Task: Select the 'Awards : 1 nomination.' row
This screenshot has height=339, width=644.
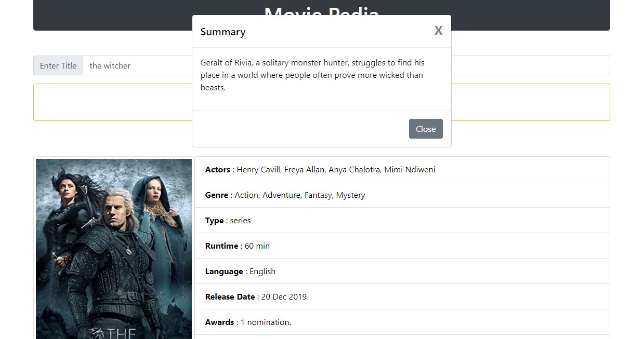Action: [x=402, y=322]
